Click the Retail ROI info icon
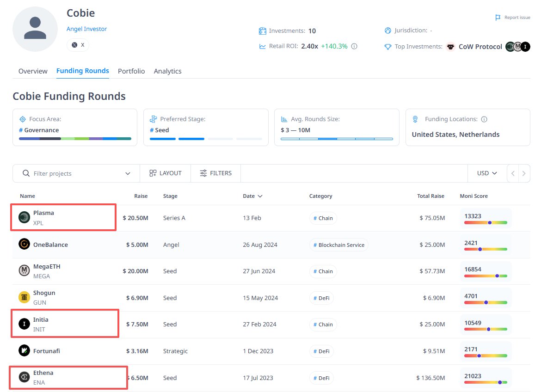The image size is (535, 392). 354,46
